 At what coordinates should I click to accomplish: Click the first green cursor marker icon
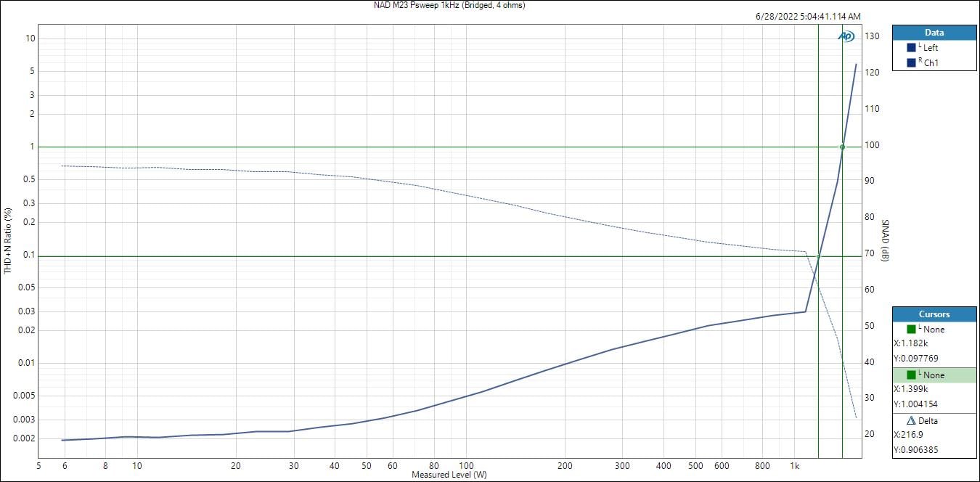911,329
